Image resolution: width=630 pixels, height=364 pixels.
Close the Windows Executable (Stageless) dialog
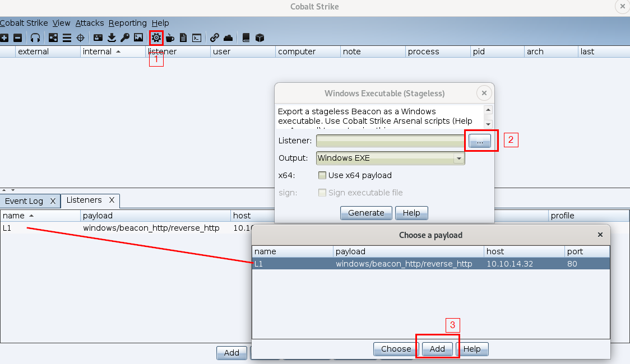point(484,93)
